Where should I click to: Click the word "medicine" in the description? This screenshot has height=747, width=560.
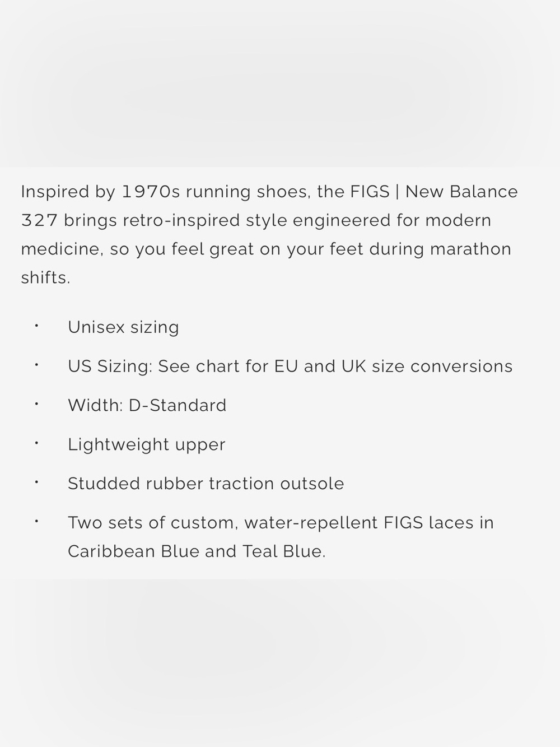pyautogui.click(x=62, y=249)
